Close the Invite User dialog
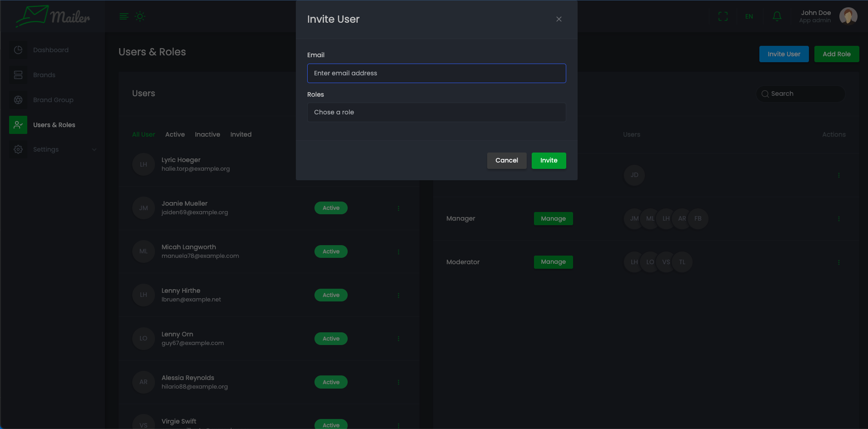Viewport: 868px width, 429px height. click(559, 19)
